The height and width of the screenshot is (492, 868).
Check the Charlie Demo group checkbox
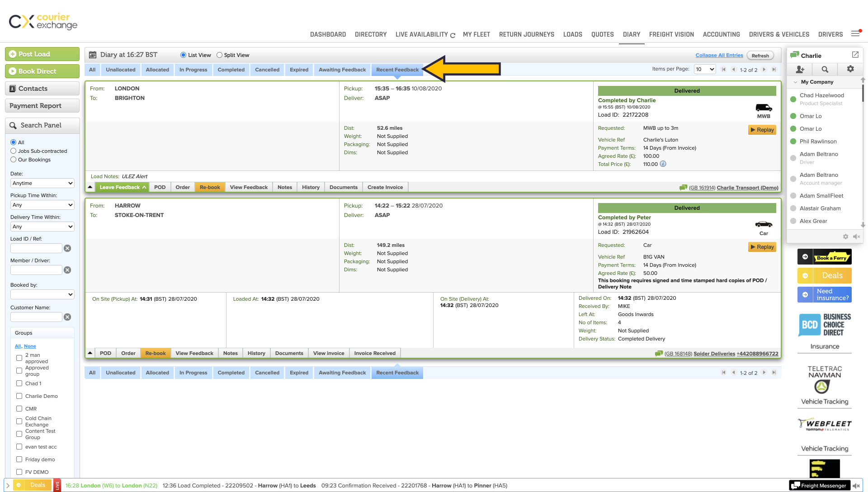19,396
